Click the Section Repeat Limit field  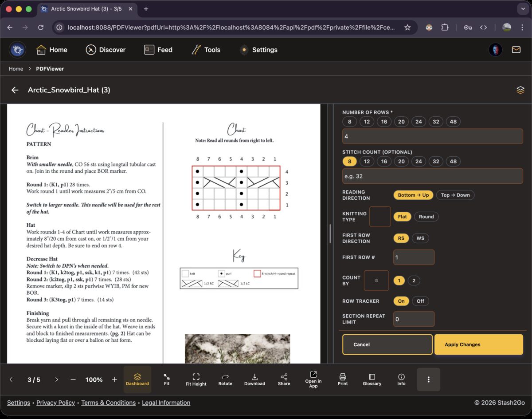[414, 319]
